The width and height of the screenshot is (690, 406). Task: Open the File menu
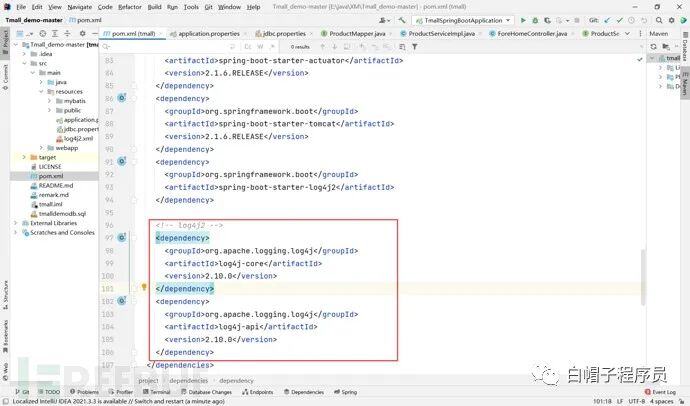point(21,7)
